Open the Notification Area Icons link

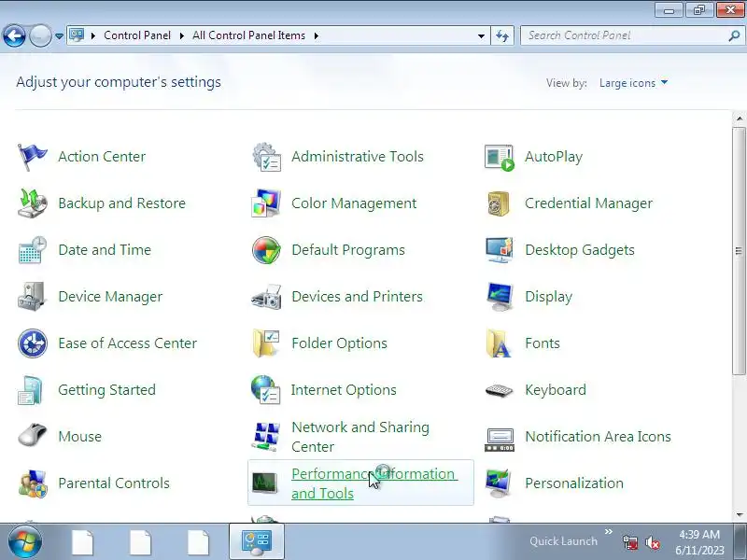click(598, 437)
